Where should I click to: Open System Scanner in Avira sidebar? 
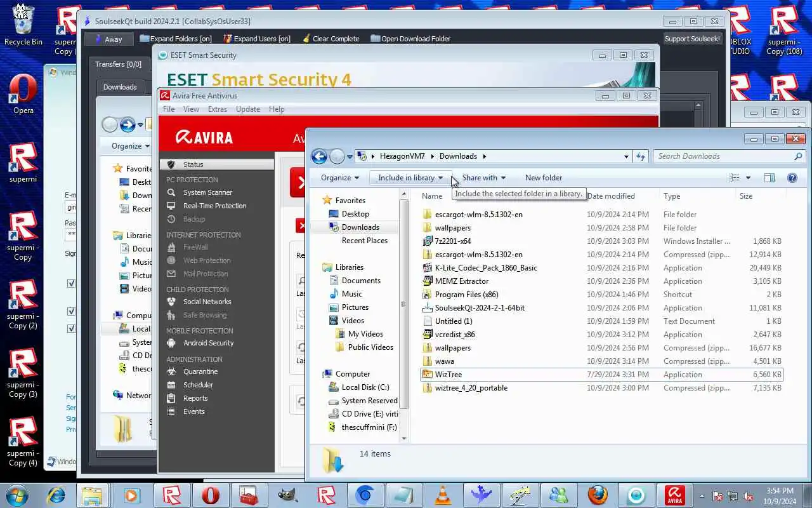[207, 192]
